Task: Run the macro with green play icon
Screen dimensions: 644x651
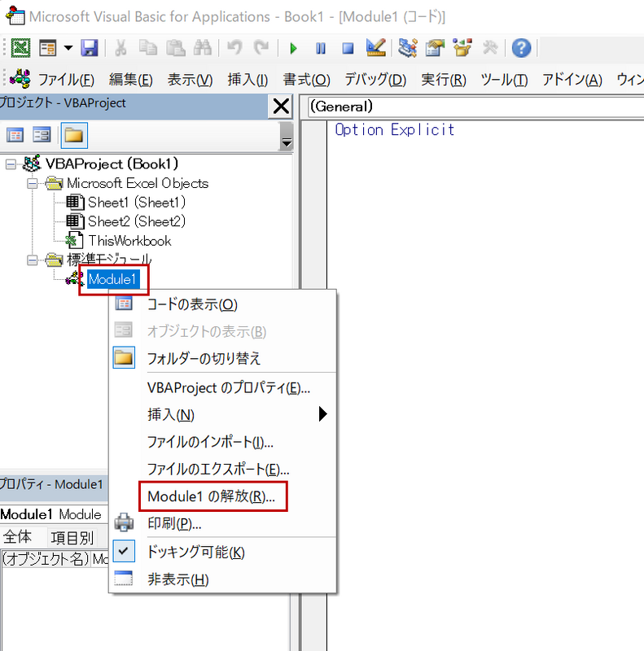Action: click(x=293, y=48)
